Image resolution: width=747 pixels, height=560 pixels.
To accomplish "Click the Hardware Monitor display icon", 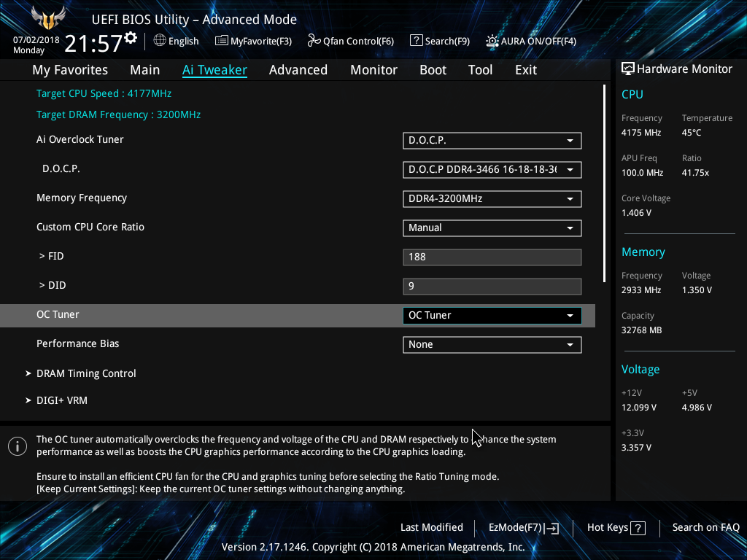I will click(628, 69).
